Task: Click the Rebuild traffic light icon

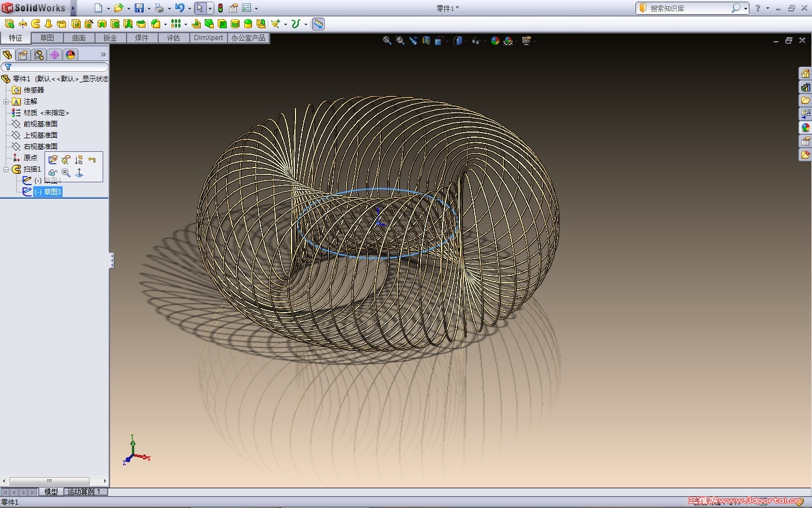Action: coord(220,8)
